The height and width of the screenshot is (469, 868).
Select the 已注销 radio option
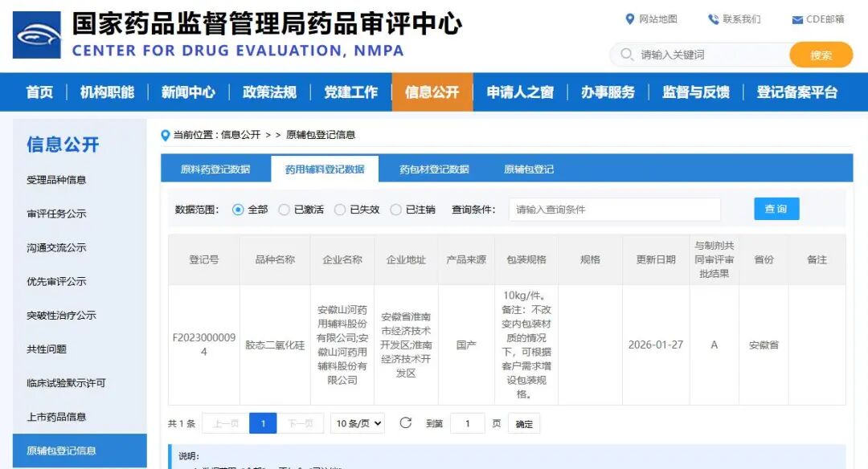coord(395,210)
